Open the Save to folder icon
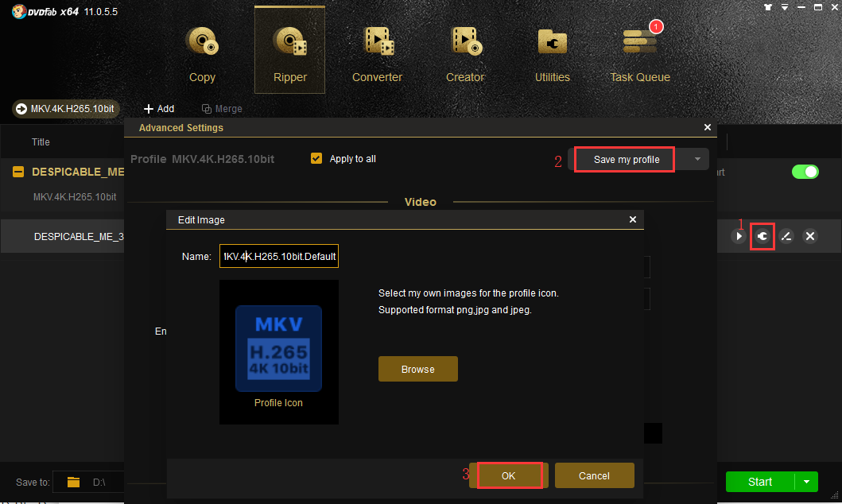Screen dimensions: 842x504 [74, 482]
